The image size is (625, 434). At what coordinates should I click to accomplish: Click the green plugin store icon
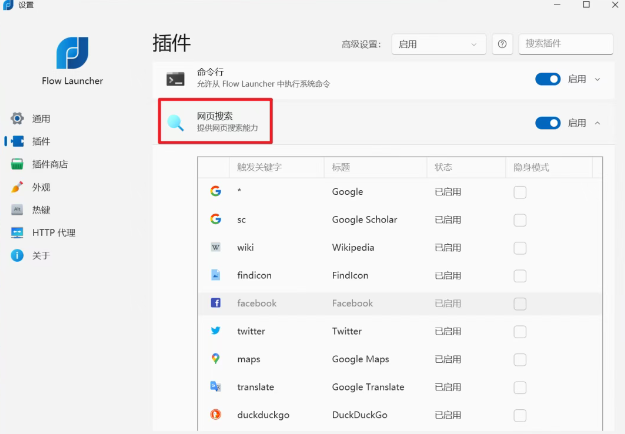pos(17,164)
